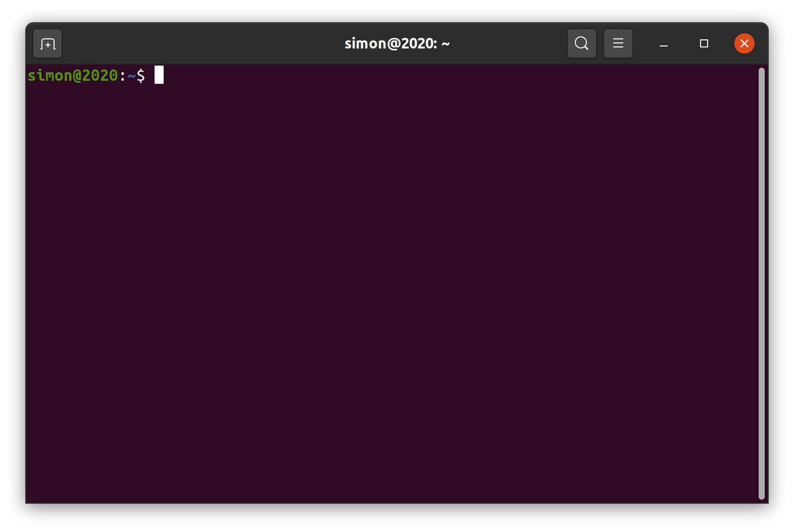The height and width of the screenshot is (532, 794).
Task: Open the hamburger menu
Action: tap(618, 43)
